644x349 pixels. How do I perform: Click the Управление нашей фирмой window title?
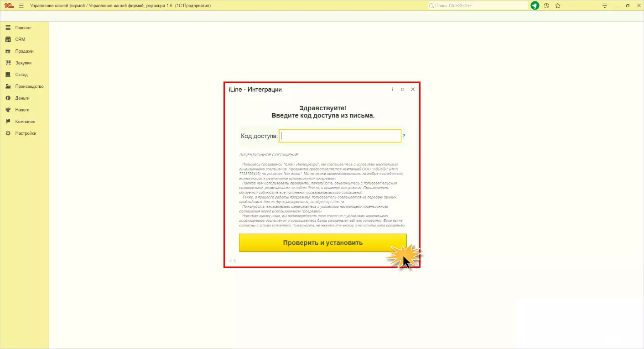(120, 5)
